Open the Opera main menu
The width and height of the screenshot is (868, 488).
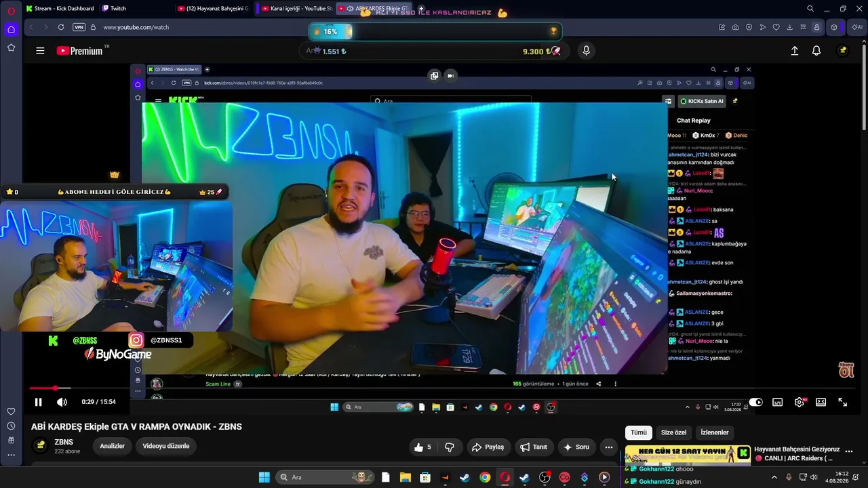pos(11,11)
